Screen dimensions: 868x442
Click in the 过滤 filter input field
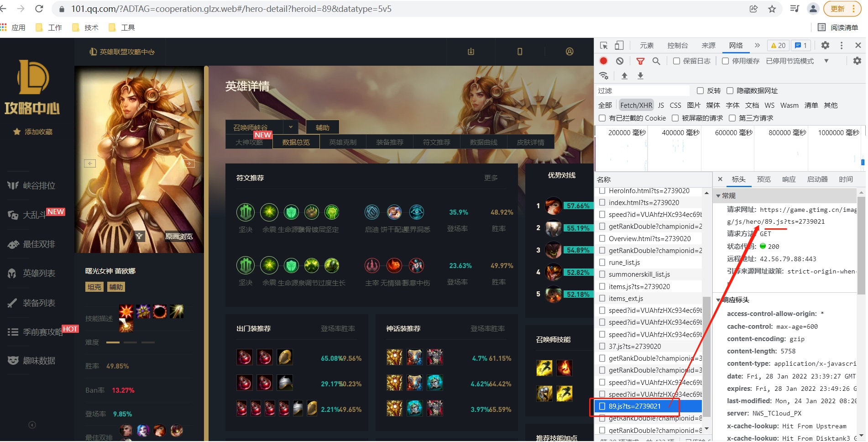643,90
